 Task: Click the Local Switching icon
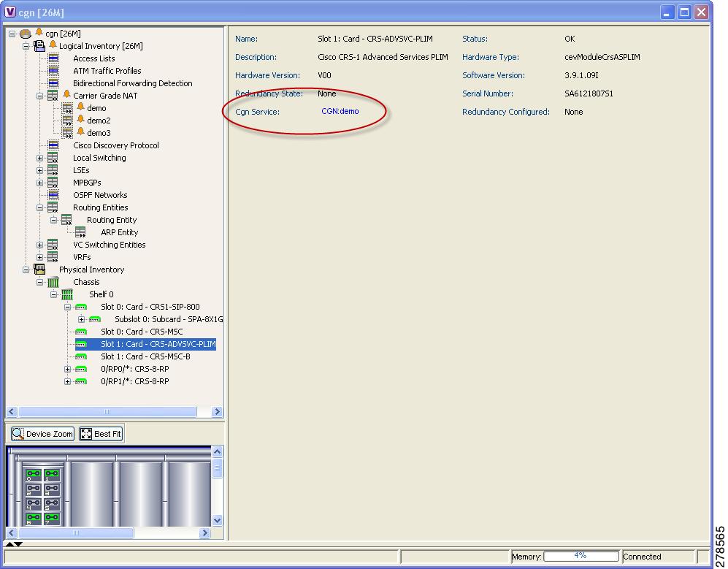click(x=53, y=158)
